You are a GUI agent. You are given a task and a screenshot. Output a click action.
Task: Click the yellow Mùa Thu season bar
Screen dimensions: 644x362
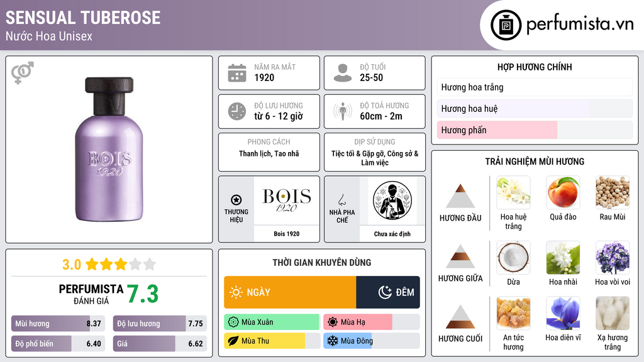[x=272, y=341]
